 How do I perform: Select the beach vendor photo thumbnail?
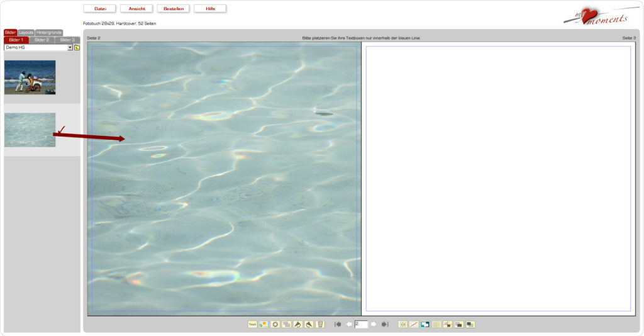[30, 77]
